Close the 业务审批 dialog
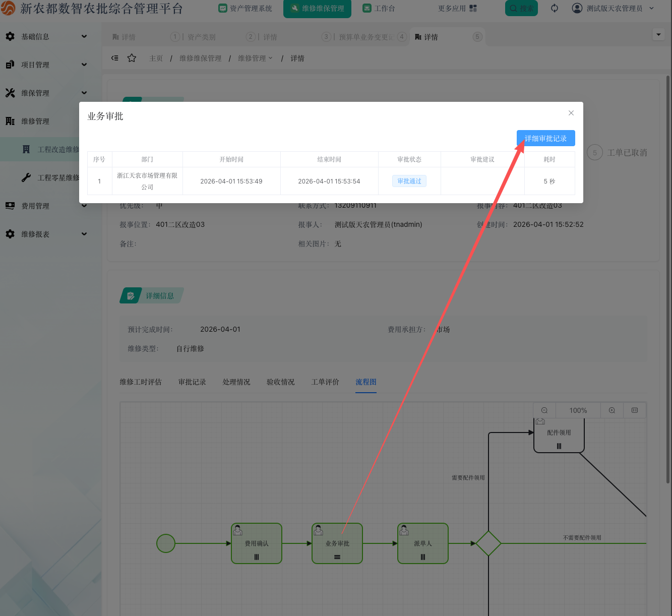This screenshot has height=616, width=672. click(x=571, y=113)
